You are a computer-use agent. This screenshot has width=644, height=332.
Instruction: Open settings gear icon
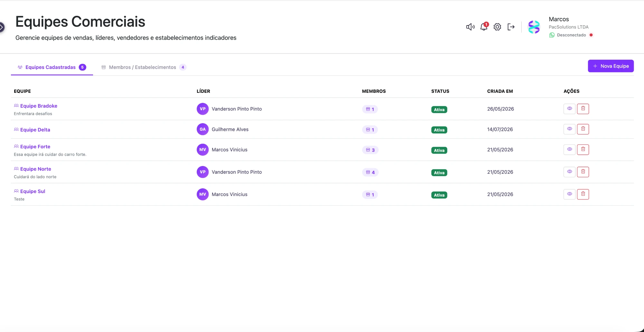(x=497, y=27)
